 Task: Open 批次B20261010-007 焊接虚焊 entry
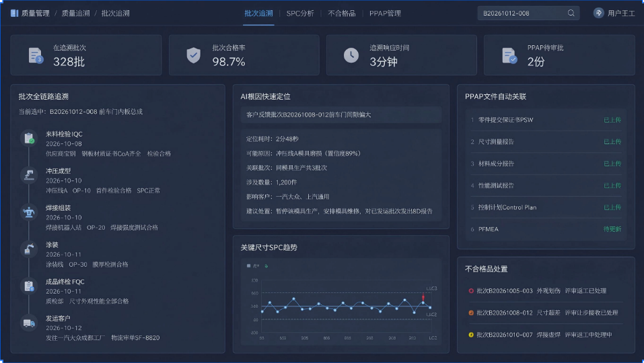(544, 335)
